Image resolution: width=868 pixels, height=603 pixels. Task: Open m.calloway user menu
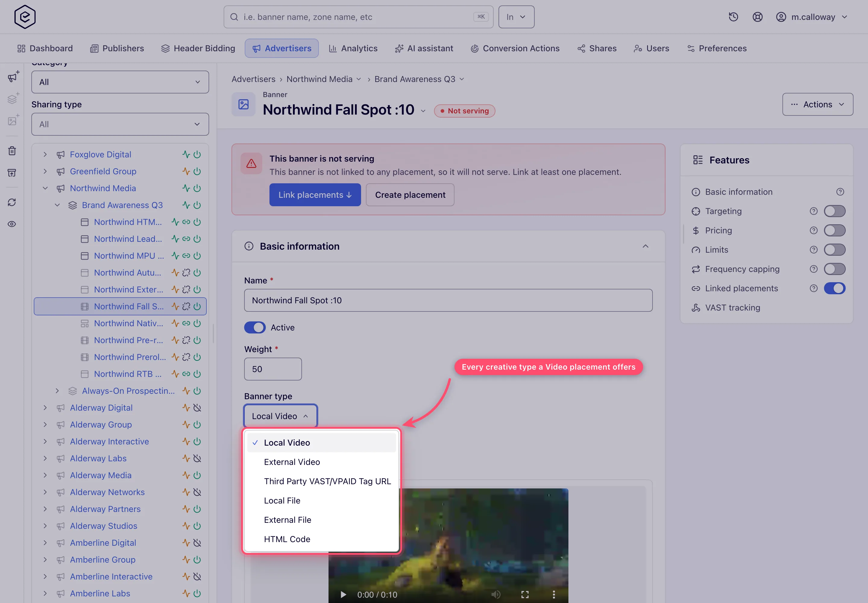[x=812, y=17]
